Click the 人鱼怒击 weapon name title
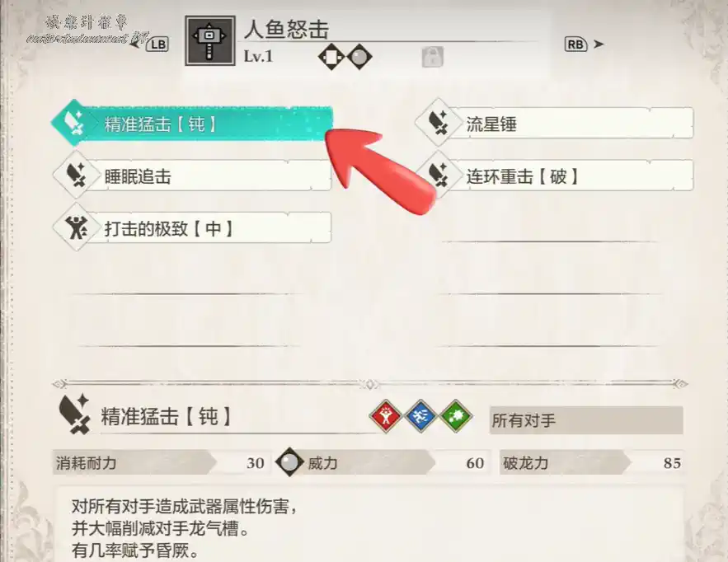Viewport: 728px width, 562px height. (x=286, y=29)
